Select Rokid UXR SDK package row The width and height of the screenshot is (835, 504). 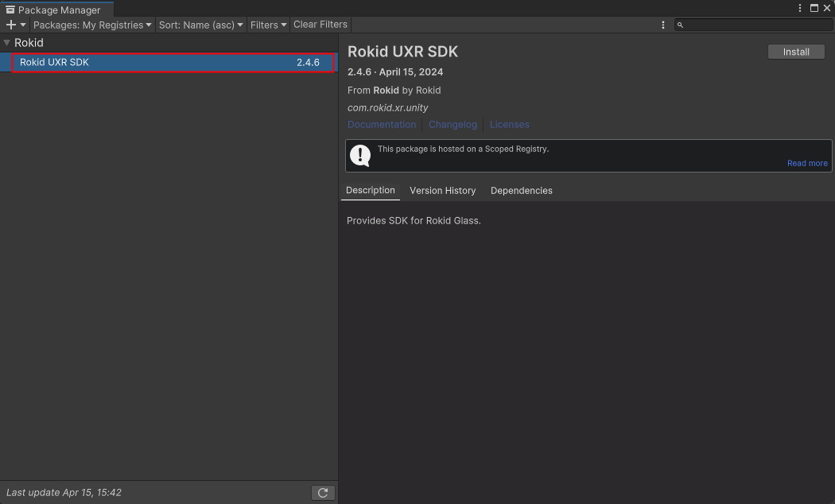(x=169, y=62)
